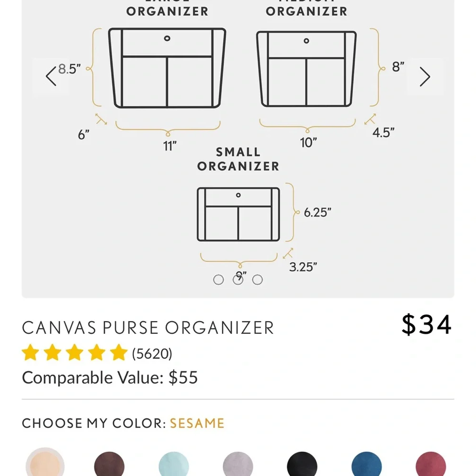Go back using the left carousel arrow
The height and width of the screenshot is (476, 476).
(x=51, y=76)
